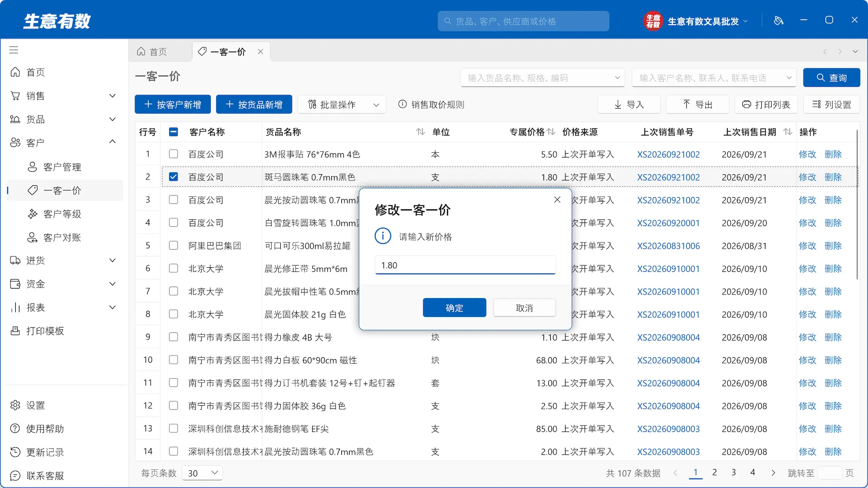Sort by 上次销售日期 column sort icon
868x488 pixels.
(x=788, y=132)
